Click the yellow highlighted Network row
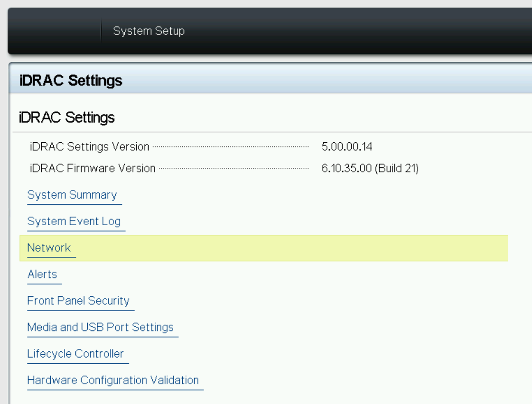This screenshot has height=404, width=532. 285,248
